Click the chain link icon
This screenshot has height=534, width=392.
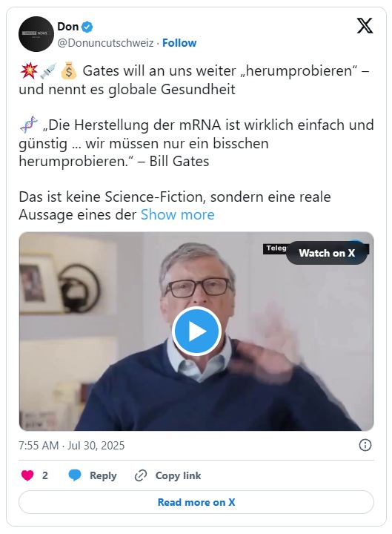point(141,475)
